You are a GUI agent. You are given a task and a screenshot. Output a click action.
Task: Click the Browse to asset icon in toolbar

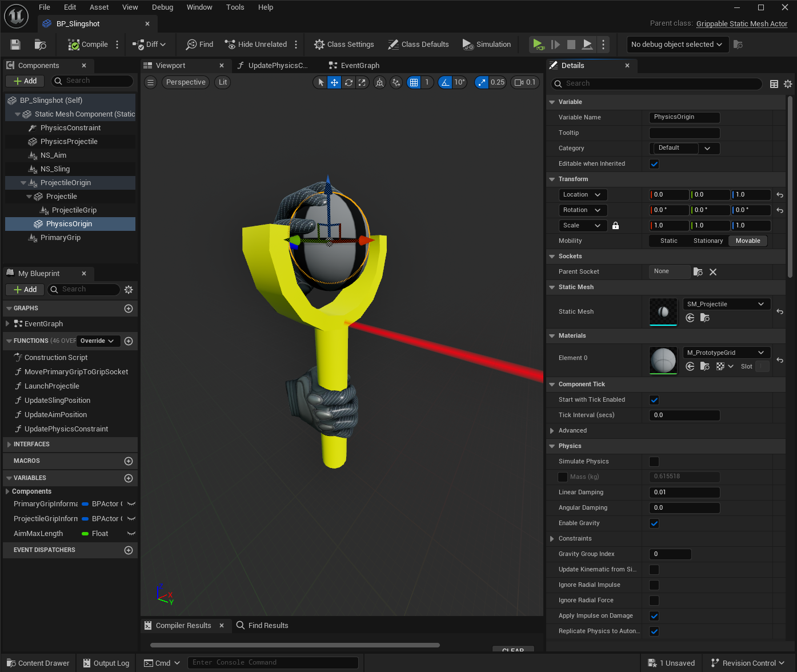pyautogui.click(x=40, y=45)
